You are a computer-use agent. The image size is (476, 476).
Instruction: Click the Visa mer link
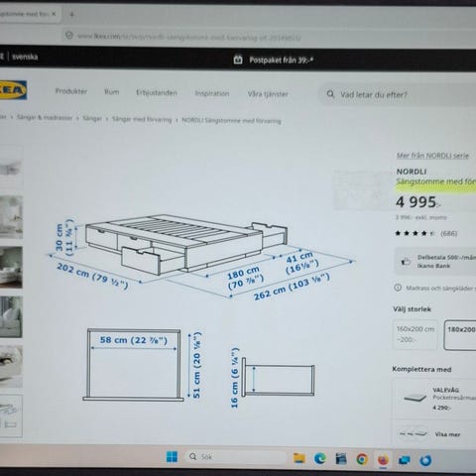447,434
